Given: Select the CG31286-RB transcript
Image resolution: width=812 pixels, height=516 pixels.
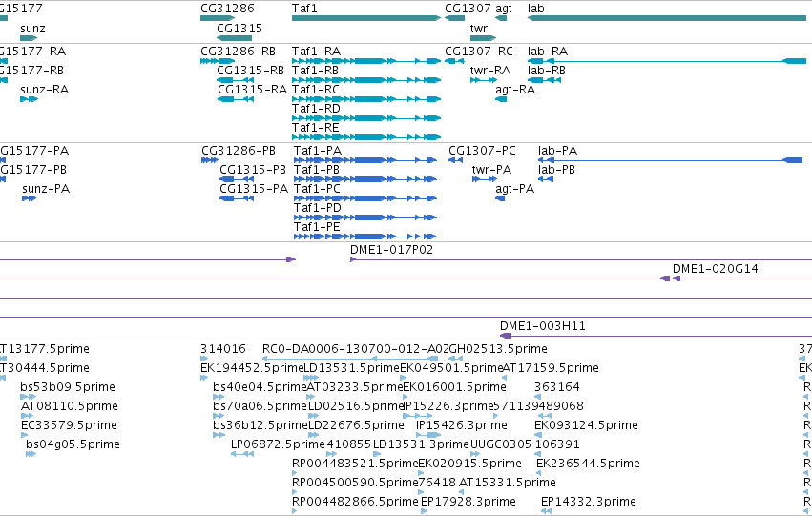Looking at the screenshot, I should [x=218, y=61].
